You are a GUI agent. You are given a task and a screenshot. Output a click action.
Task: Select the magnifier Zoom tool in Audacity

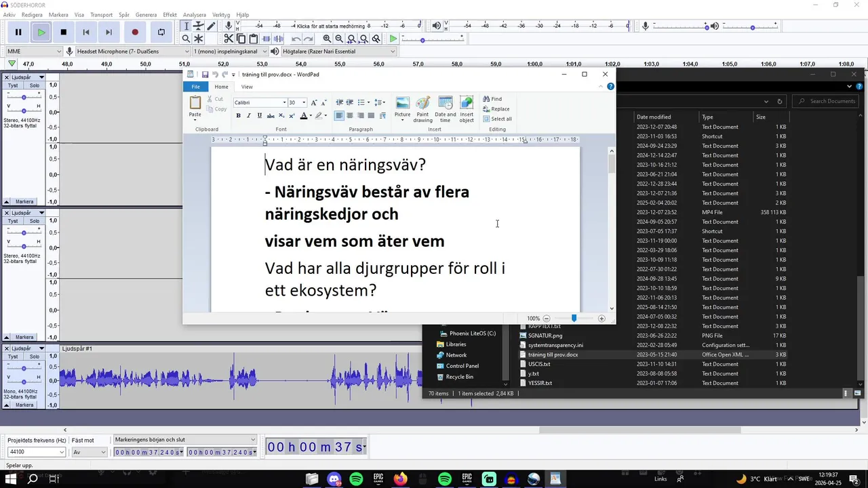pyautogui.click(x=186, y=39)
